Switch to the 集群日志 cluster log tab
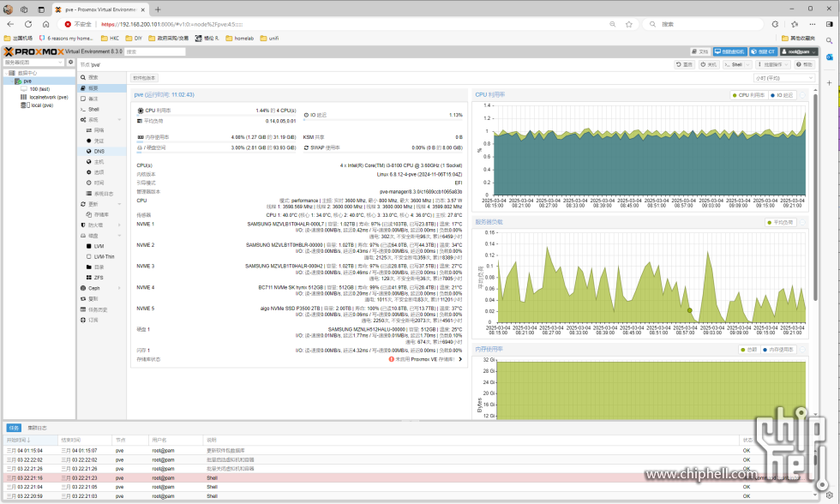Screen dimensions: 840x504 [x=37, y=428]
